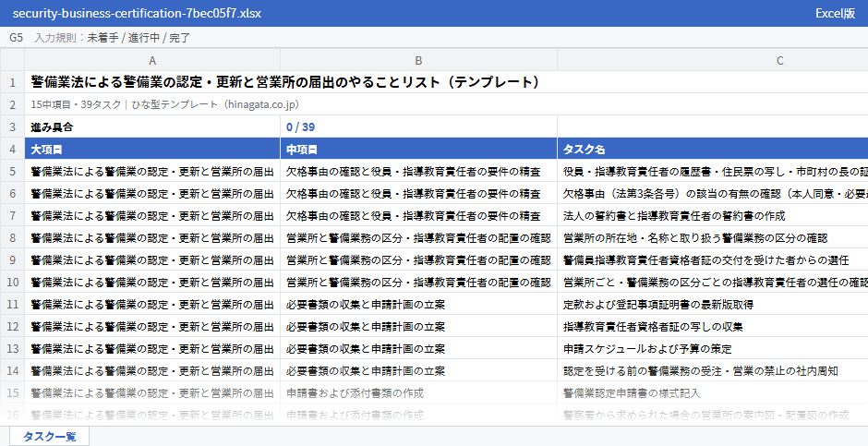Click 入力規則：未着手 / 進行中 / 完了 text
The width and height of the screenshot is (868, 446).
click(x=113, y=38)
